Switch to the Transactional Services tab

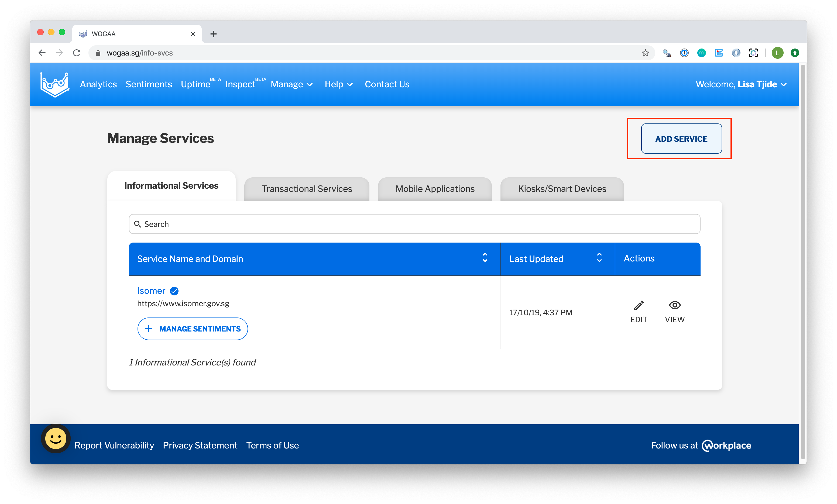[x=307, y=189]
